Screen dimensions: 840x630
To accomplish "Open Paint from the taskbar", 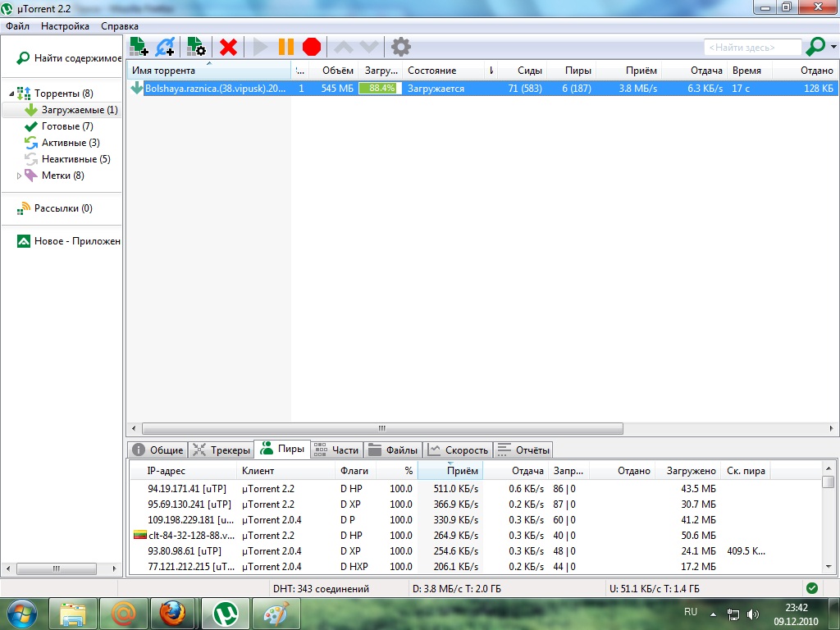I will pyautogui.click(x=276, y=614).
